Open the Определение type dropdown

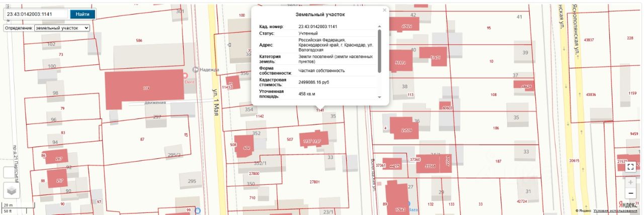tap(61, 28)
